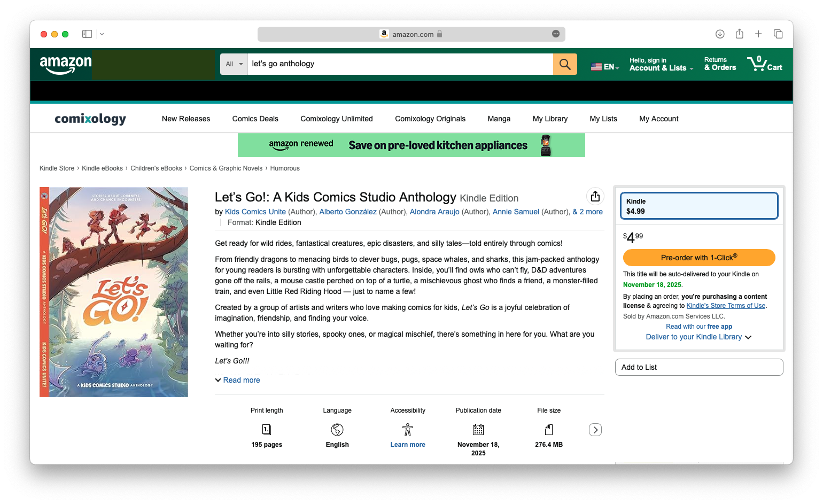Screen dimensions: 823x504
Task: Open the EN language selector
Action: 605,67
